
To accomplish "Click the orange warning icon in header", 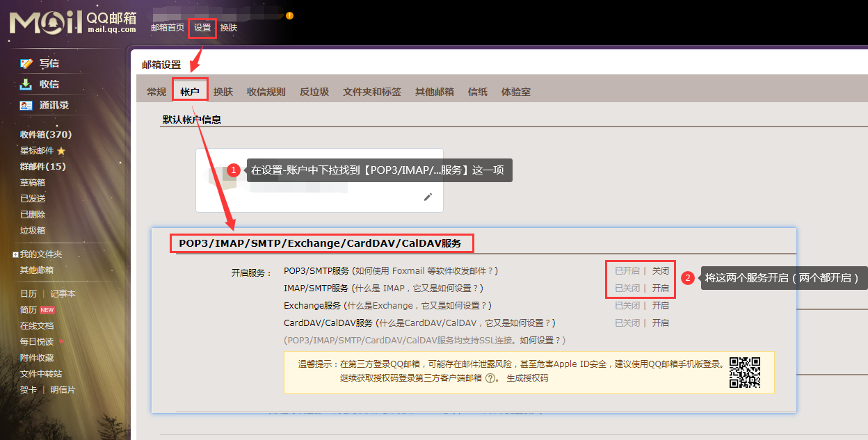I will (x=289, y=15).
